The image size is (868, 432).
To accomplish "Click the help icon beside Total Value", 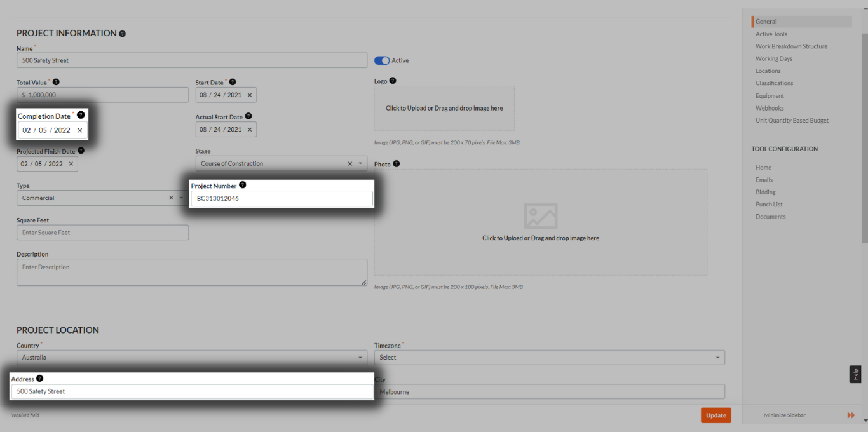I will 56,81.
